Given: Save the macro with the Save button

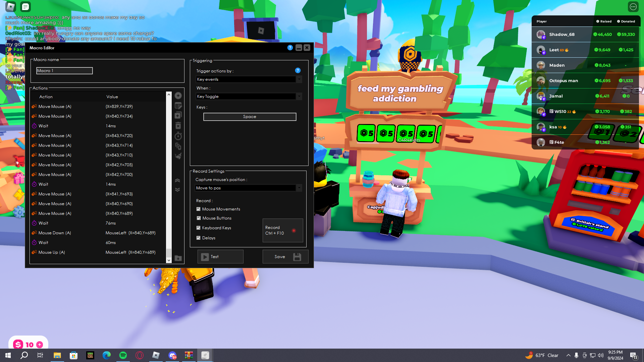Looking at the screenshot, I should [285, 257].
